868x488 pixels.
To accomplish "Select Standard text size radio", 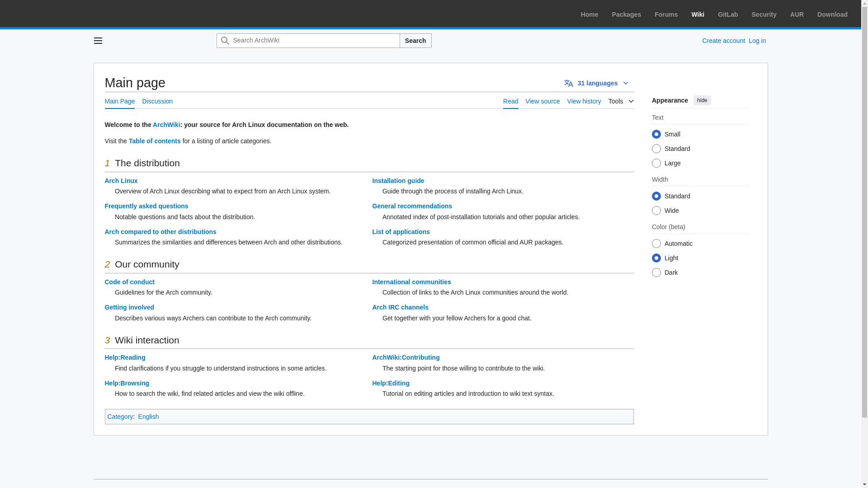I will coord(656,149).
